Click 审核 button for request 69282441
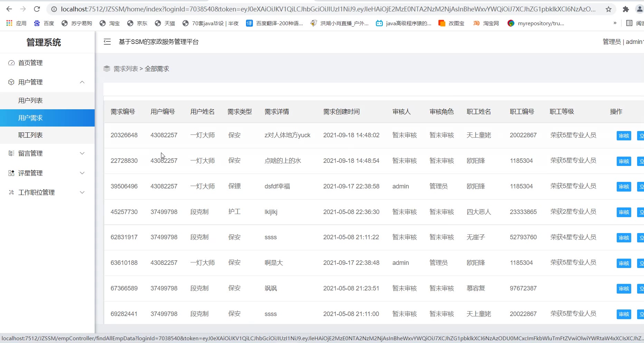Viewport: 644px width, 343px height. [x=624, y=314]
